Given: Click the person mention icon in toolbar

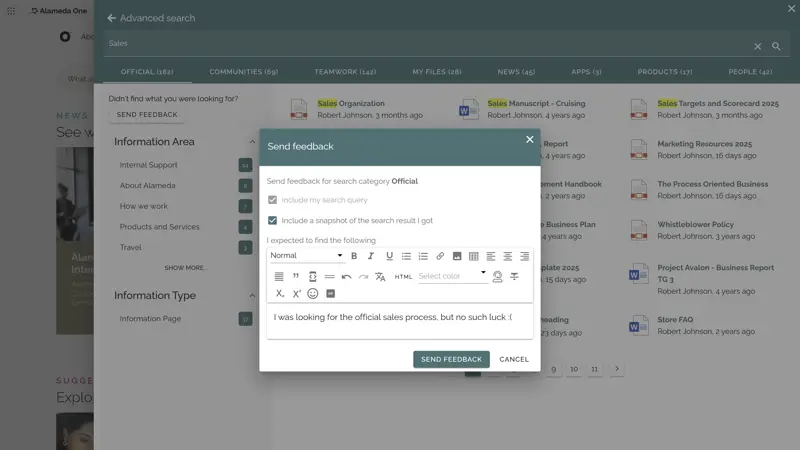Looking at the screenshot, I should (x=497, y=277).
